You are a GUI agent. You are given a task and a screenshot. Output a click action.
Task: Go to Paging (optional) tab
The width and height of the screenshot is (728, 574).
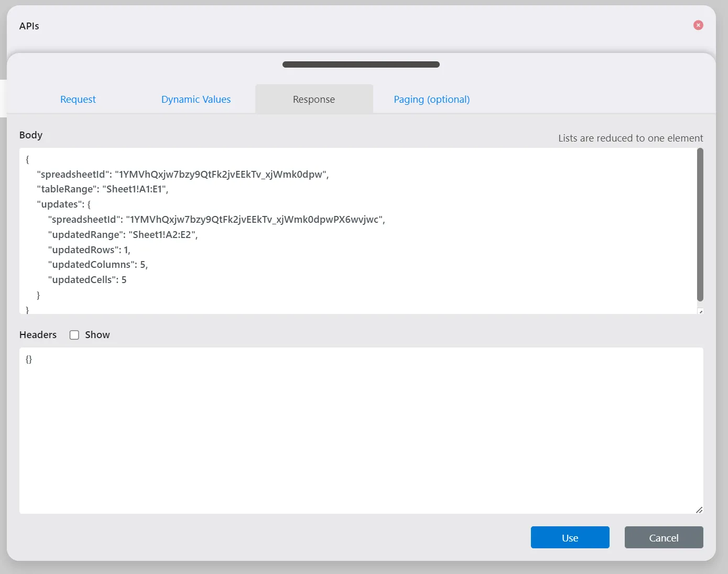coord(432,99)
